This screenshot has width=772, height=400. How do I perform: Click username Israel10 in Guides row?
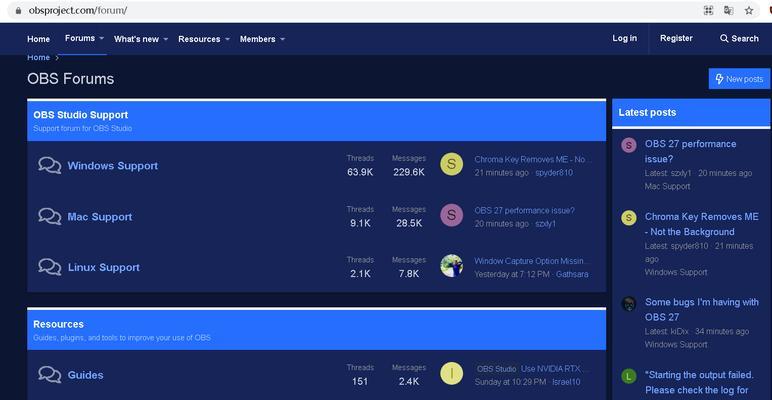click(566, 382)
